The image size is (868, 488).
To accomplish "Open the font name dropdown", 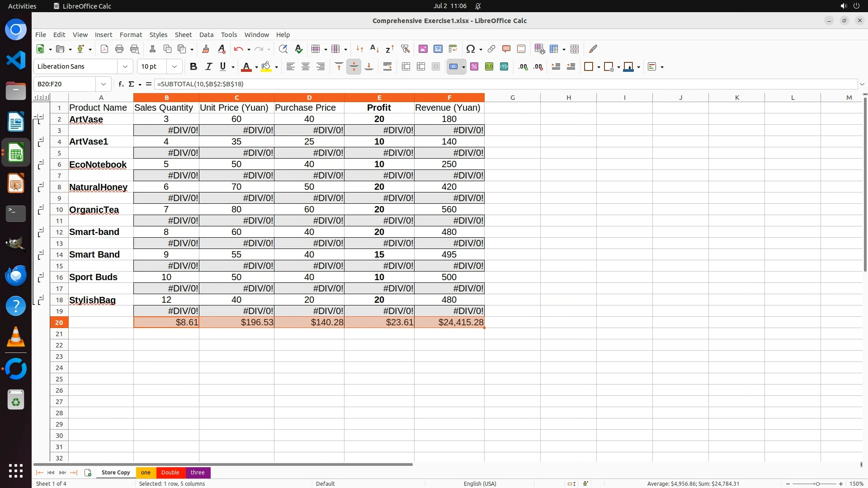I will 125,67.
